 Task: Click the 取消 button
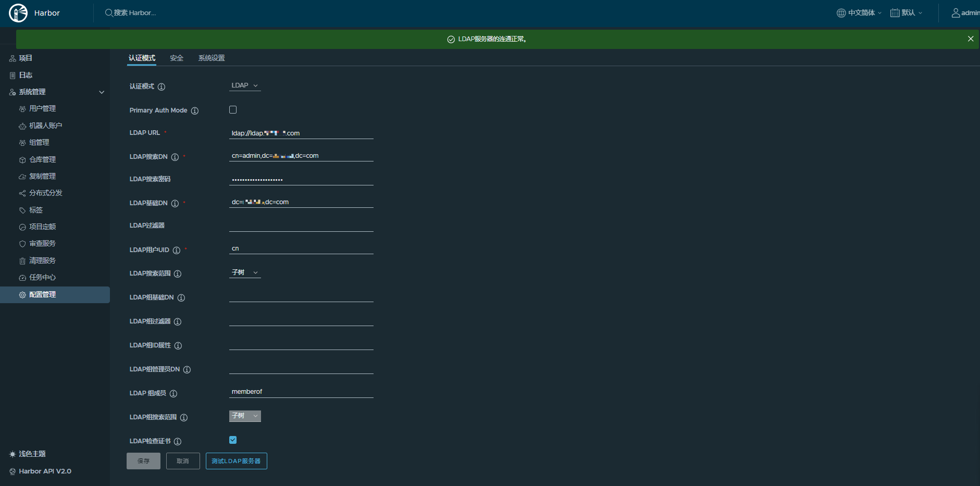tap(183, 461)
